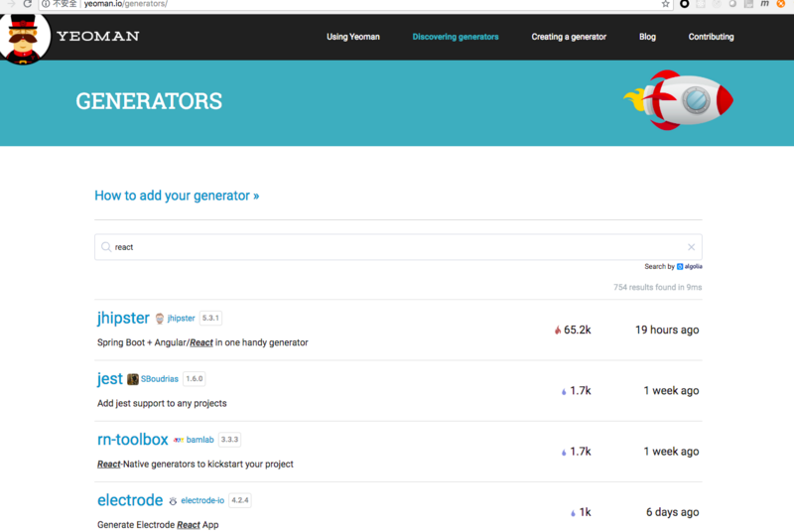This screenshot has width=794, height=532.
Task: Click the flame icon beside 65.2k
Action: pyautogui.click(x=558, y=331)
